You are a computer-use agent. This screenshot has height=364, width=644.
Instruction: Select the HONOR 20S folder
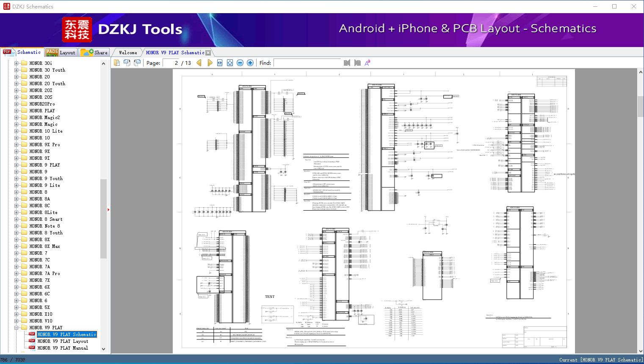pyautogui.click(x=41, y=97)
